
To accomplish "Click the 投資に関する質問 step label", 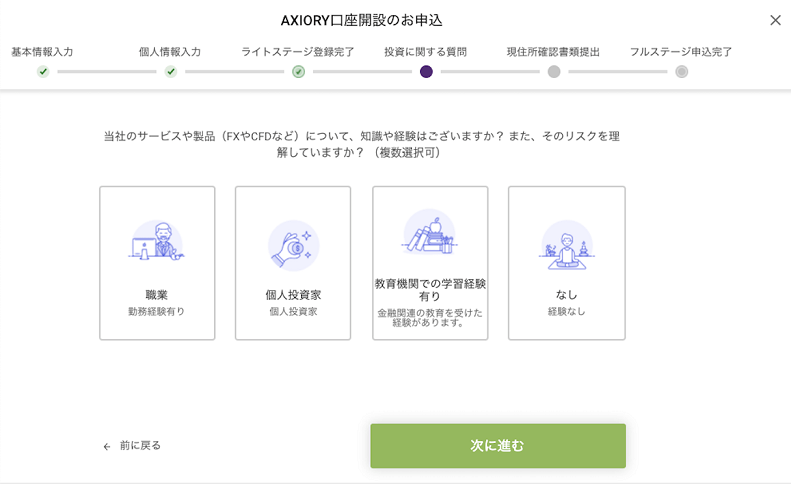I will 425,52.
